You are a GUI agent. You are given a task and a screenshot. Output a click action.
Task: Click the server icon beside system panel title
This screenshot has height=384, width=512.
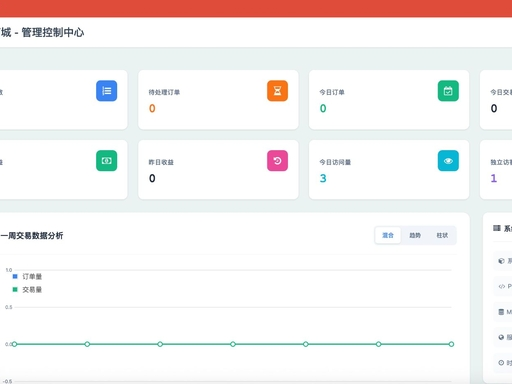tap(497, 228)
